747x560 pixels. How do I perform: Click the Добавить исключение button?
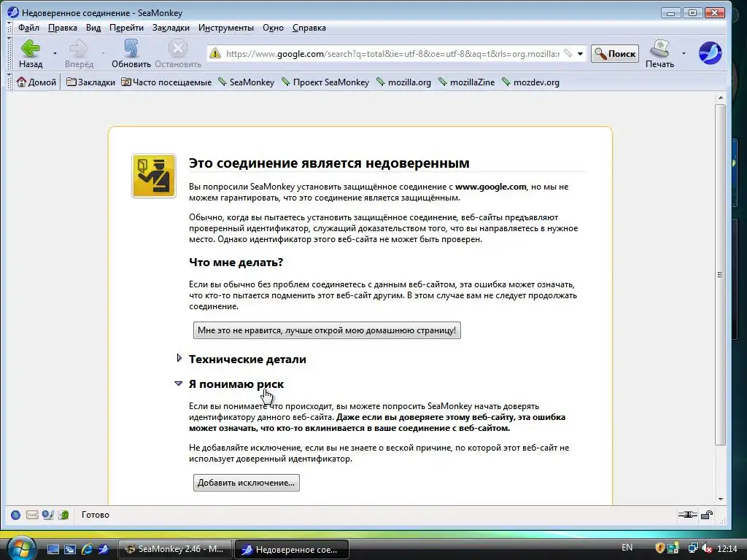(x=247, y=483)
